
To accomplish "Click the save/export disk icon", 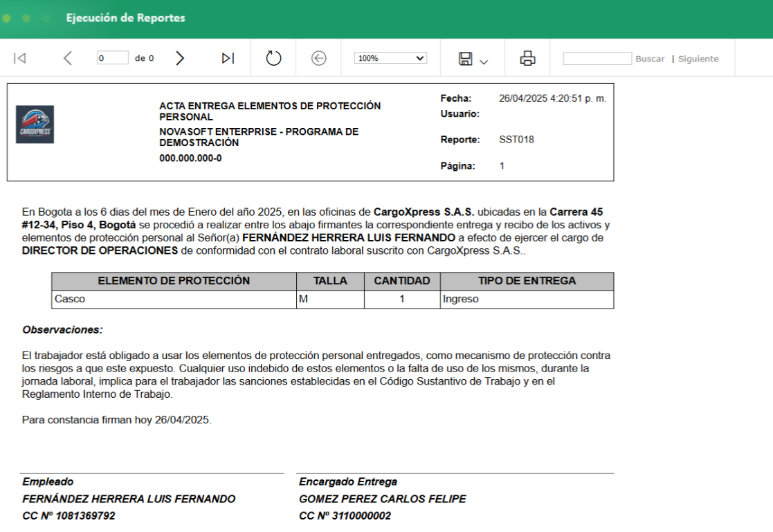I will [x=465, y=59].
